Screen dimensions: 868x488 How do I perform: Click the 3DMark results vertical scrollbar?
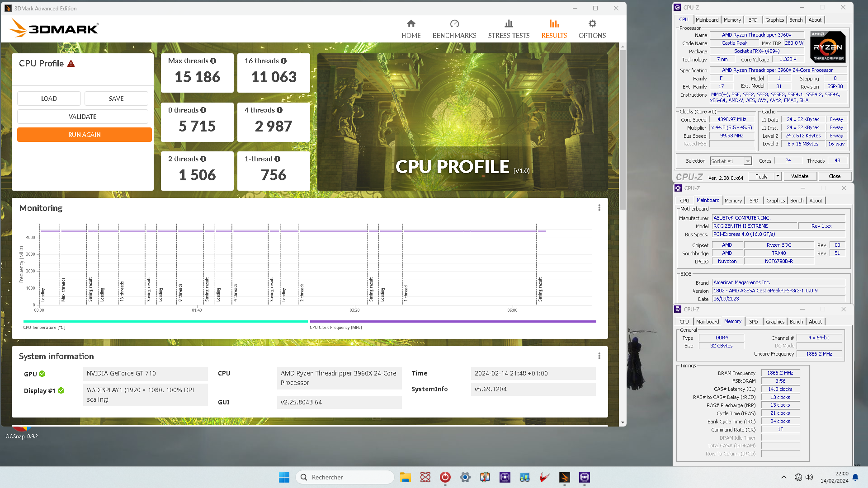[x=623, y=130]
